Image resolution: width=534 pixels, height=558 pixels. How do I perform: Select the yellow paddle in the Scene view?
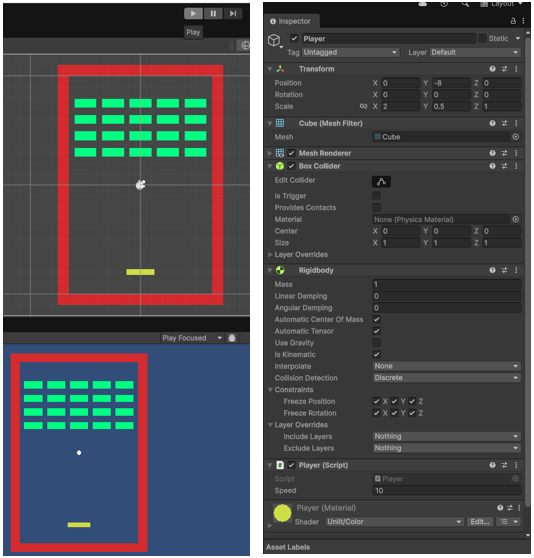(x=141, y=272)
